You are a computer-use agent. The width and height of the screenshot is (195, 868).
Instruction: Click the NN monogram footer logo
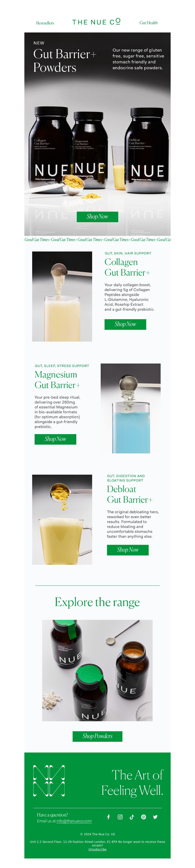click(49, 781)
